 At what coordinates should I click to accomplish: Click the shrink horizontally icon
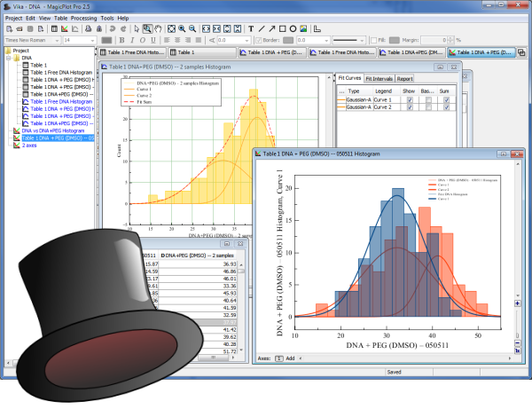click(x=216, y=29)
